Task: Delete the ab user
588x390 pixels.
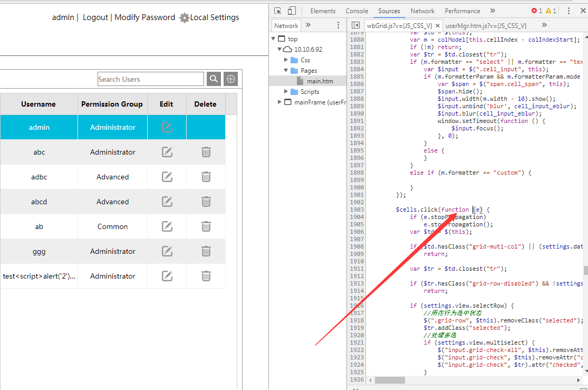Action: pyautogui.click(x=206, y=226)
